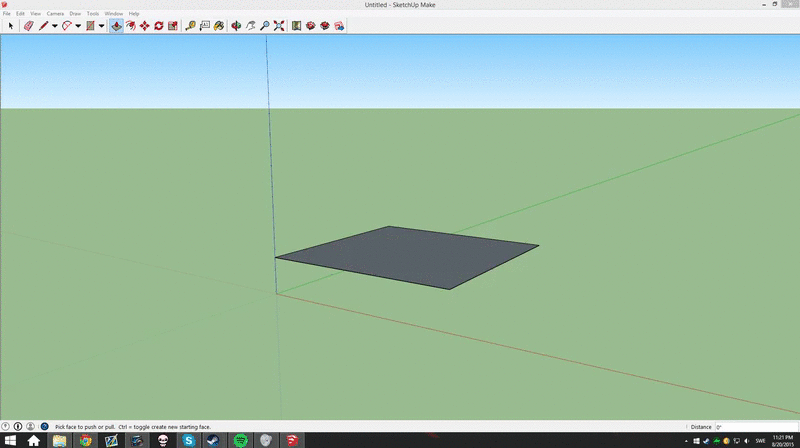Choose the Rectangle shape tool
The image size is (800, 448).
[x=90, y=26]
